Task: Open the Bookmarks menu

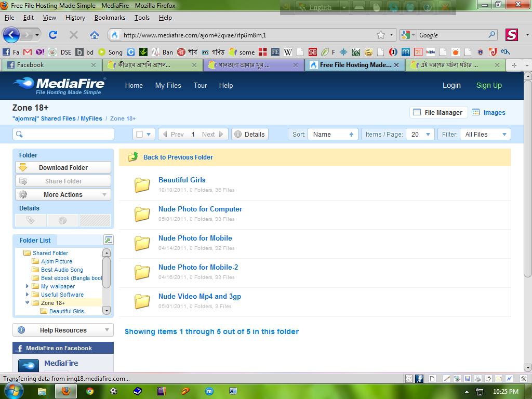Action: click(x=110, y=18)
